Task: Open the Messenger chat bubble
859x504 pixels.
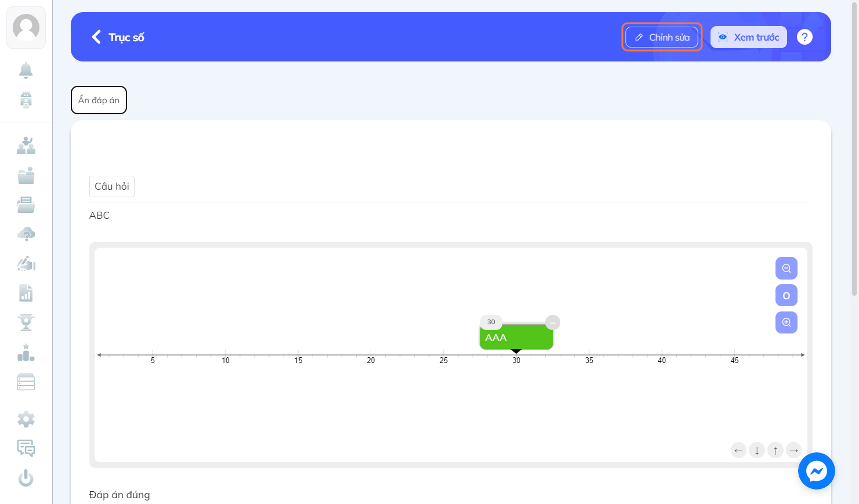Action: (816, 471)
